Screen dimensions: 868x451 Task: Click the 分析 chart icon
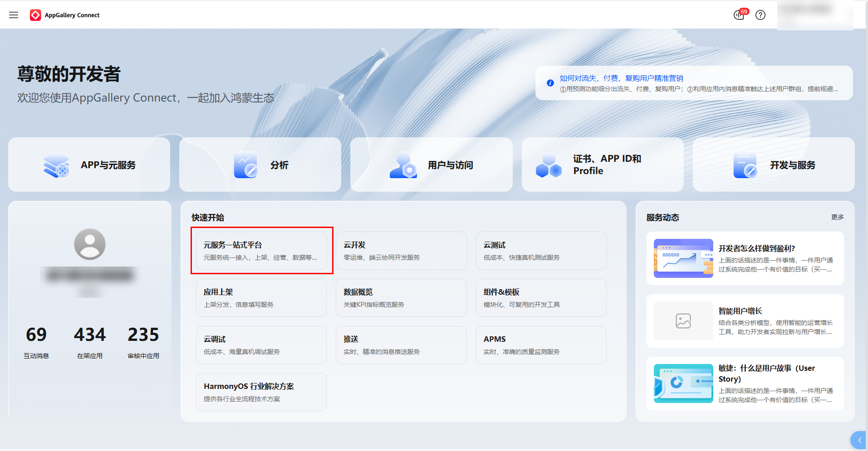click(245, 165)
